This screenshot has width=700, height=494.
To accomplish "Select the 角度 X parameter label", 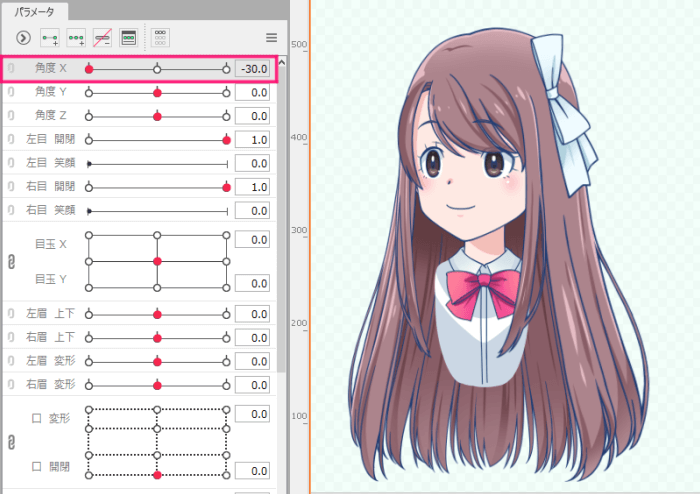I will (50, 68).
